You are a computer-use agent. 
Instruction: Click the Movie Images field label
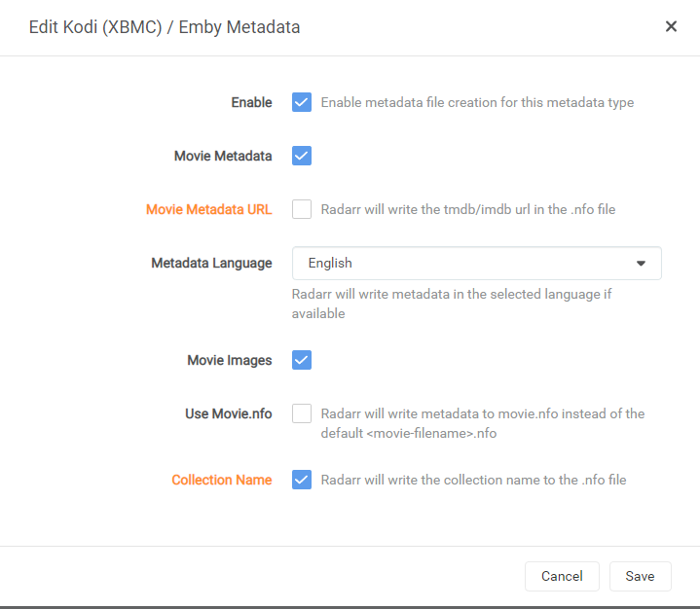tap(229, 360)
